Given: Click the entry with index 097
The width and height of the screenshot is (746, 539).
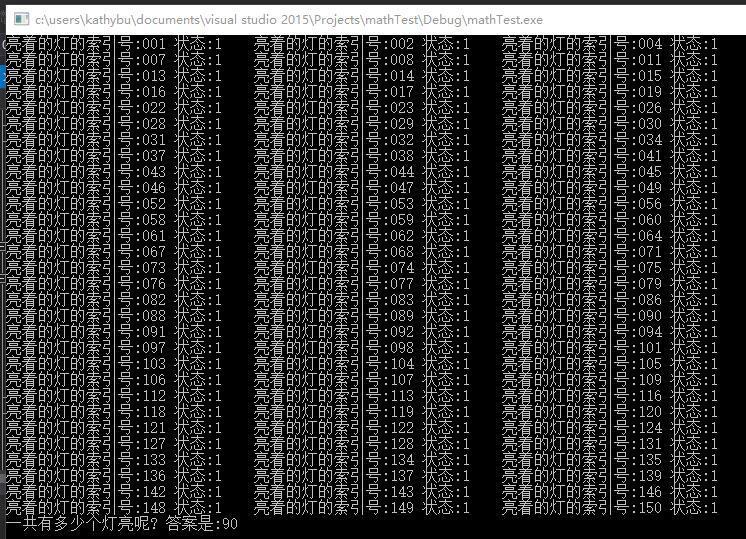Looking at the screenshot, I should click(x=114, y=348).
